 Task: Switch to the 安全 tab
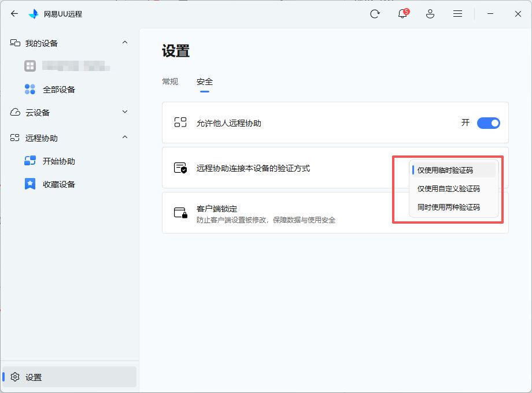(x=205, y=81)
